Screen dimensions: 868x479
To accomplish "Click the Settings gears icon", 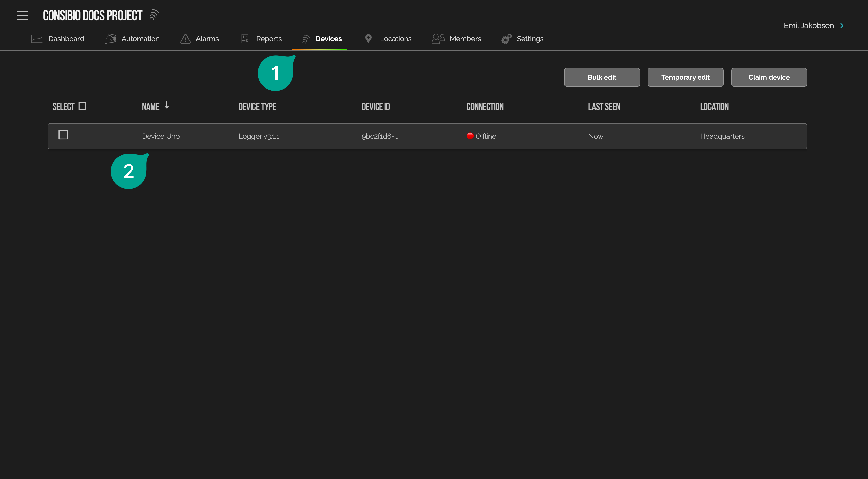I will click(x=506, y=39).
